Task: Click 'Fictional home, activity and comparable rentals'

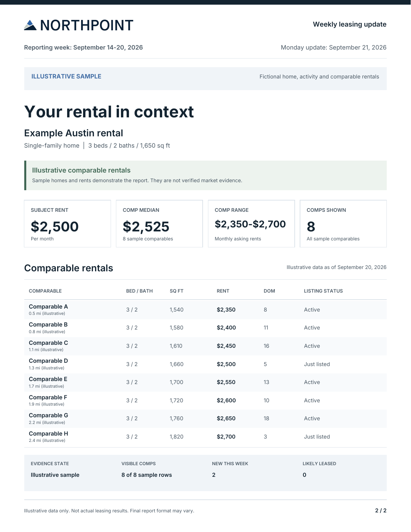Action: (319, 77)
